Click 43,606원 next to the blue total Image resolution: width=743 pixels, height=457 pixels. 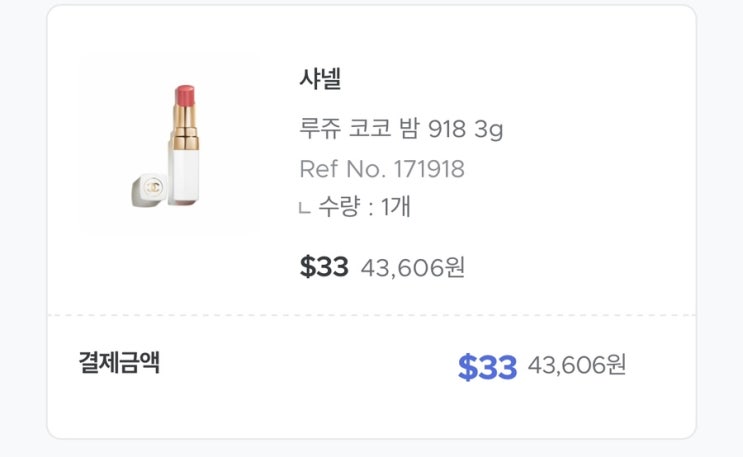coord(576,365)
